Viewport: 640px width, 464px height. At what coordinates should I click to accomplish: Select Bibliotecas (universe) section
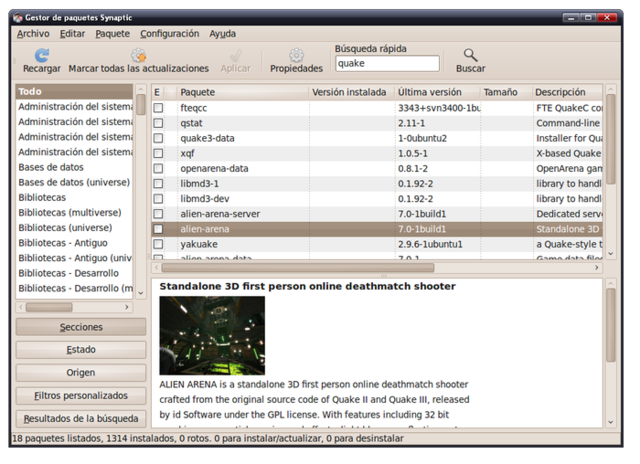coord(74,228)
